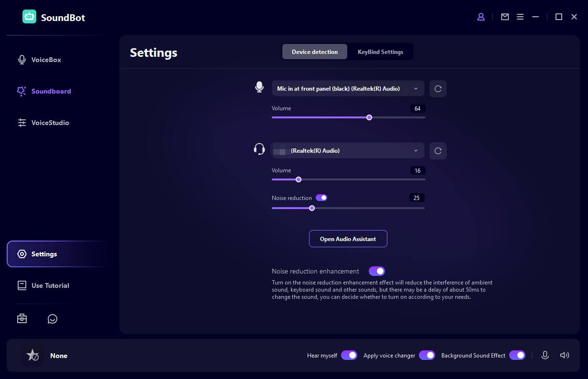
Task: Switch to the KeyBind Settings tab
Action: tap(380, 52)
